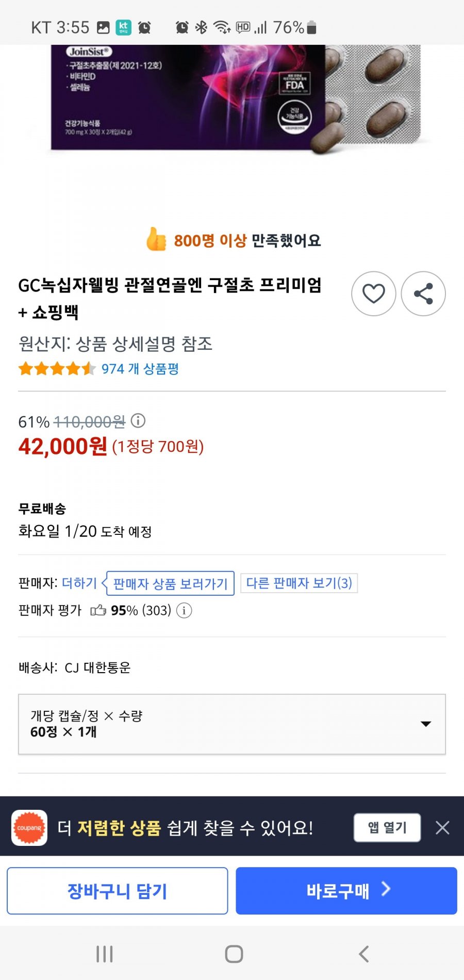Image resolution: width=464 pixels, height=980 pixels.
Task: Tap the share icon button
Action: tap(423, 294)
